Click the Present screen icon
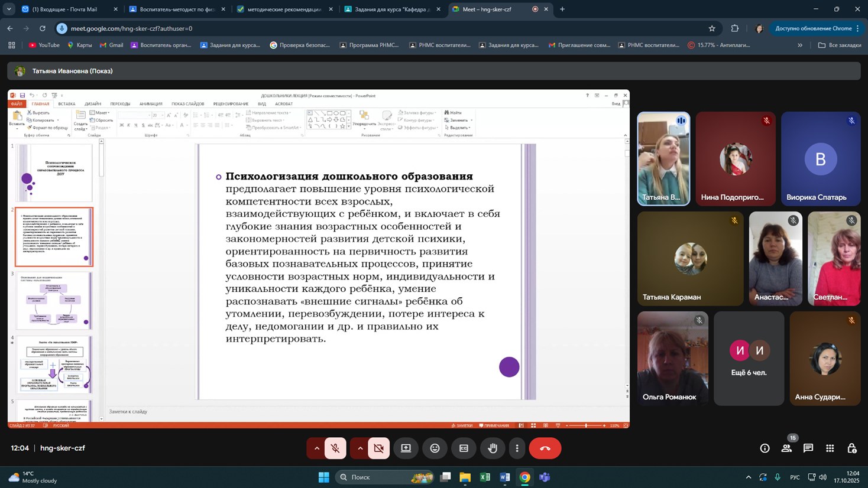Image resolution: width=868 pixels, height=488 pixels. click(406, 448)
